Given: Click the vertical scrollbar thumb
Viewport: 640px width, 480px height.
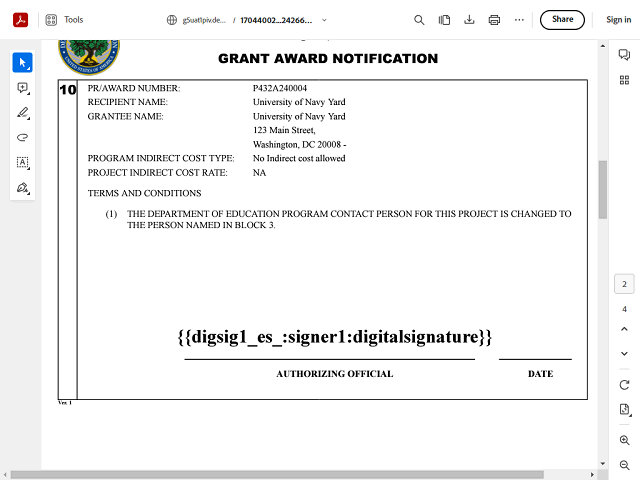Looking at the screenshot, I should click(603, 190).
